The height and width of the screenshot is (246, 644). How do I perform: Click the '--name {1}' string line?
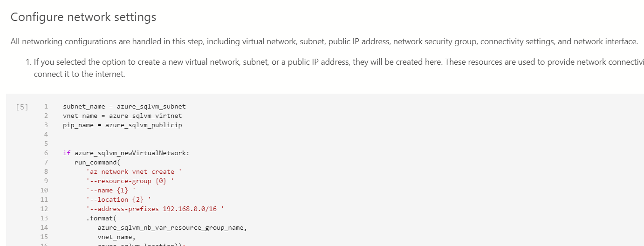pyautogui.click(x=111, y=190)
